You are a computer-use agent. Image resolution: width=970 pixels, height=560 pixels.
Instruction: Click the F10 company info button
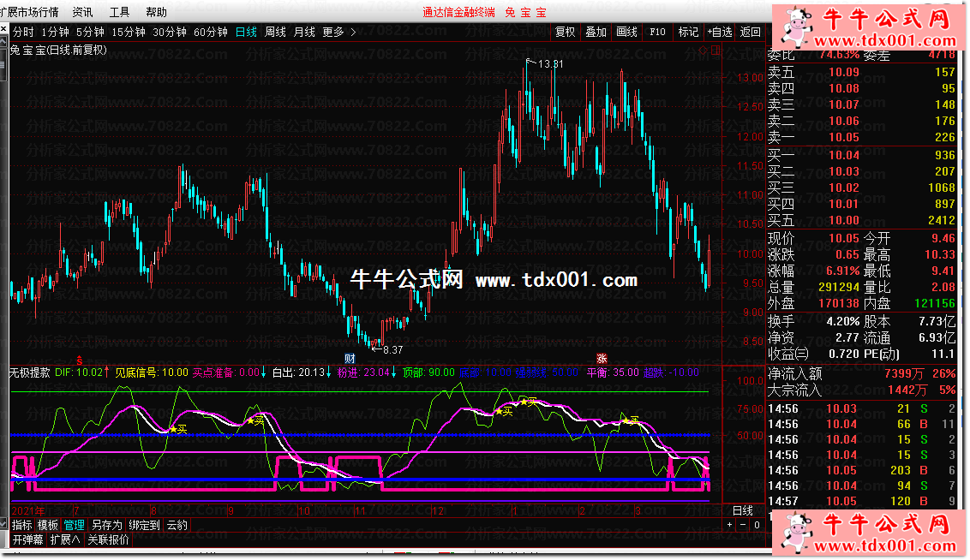(x=657, y=32)
